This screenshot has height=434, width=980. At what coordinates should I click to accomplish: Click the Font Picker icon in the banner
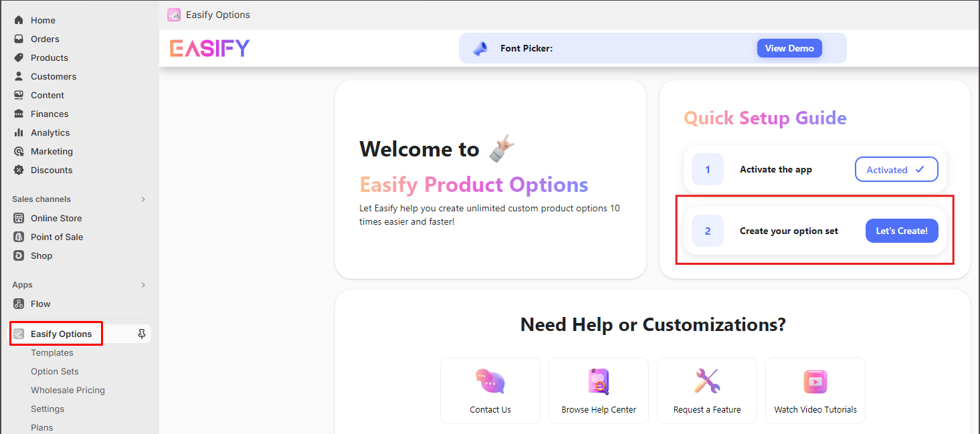click(480, 47)
